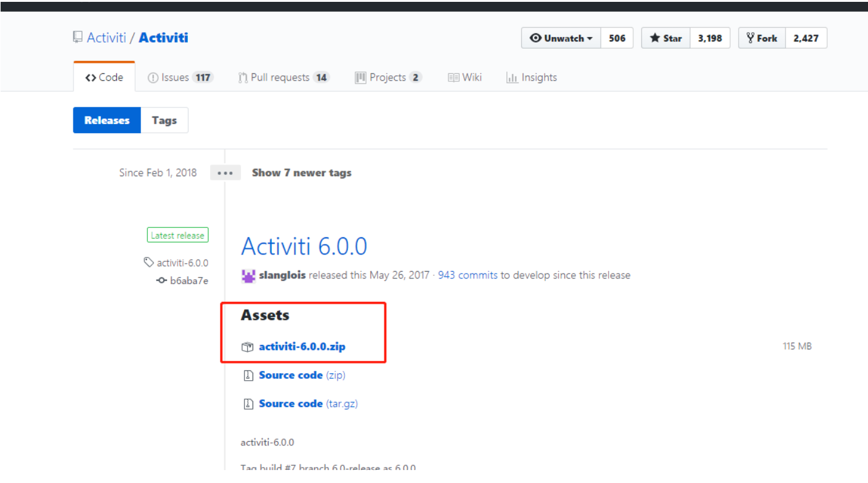Image resolution: width=868 pixels, height=483 pixels.
Task: Click the Latest release badge
Action: tap(178, 235)
